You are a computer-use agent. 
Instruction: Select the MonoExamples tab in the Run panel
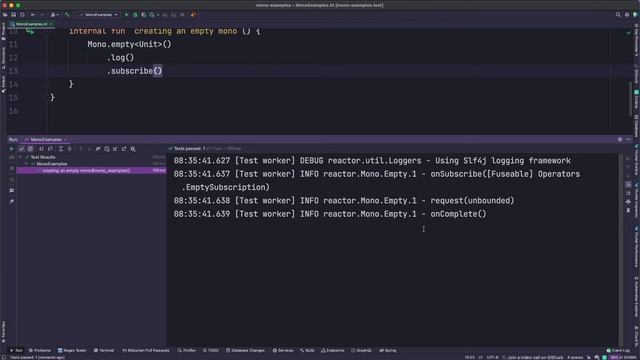point(46,140)
